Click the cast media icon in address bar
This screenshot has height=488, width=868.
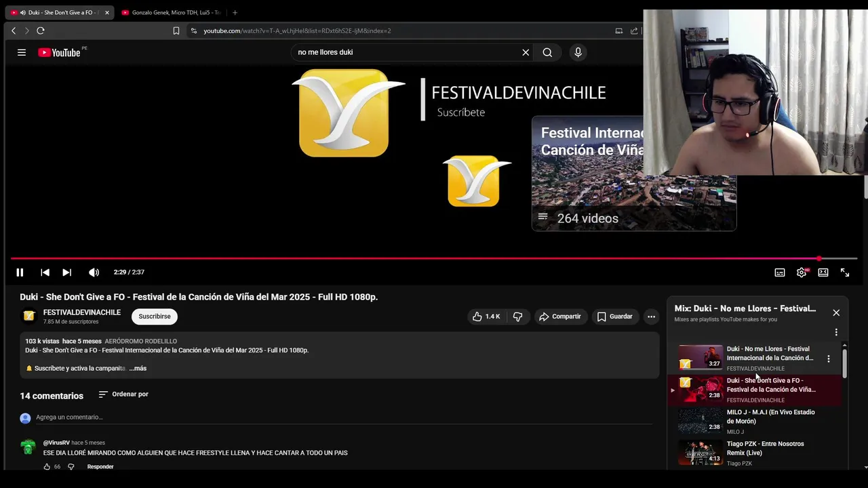pyautogui.click(x=618, y=30)
